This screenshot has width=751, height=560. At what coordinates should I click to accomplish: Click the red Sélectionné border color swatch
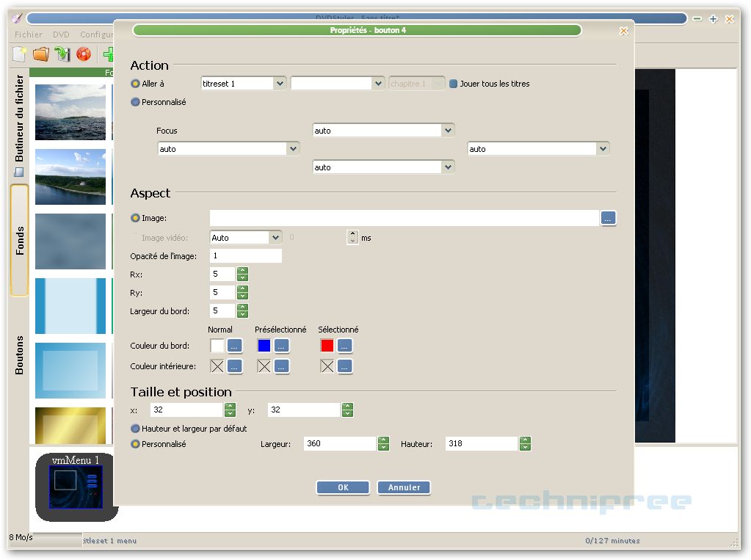click(x=327, y=346)
